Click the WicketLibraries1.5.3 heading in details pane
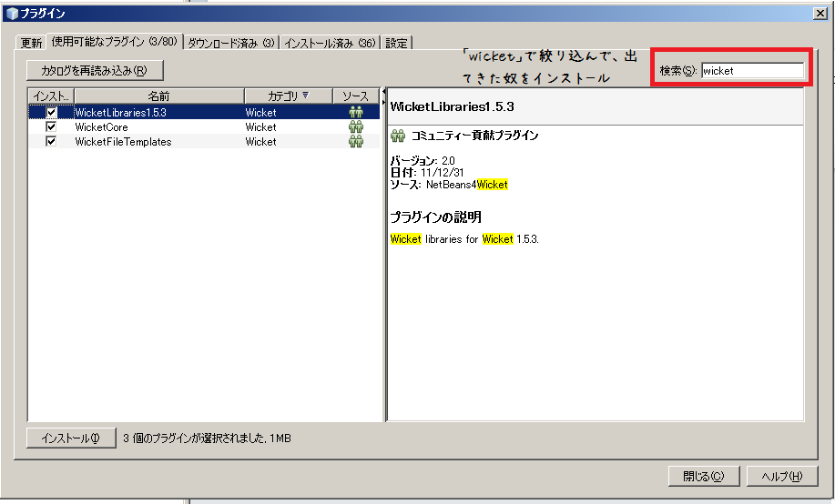This screenshot has width=835, height=504. tap(453, 106)
